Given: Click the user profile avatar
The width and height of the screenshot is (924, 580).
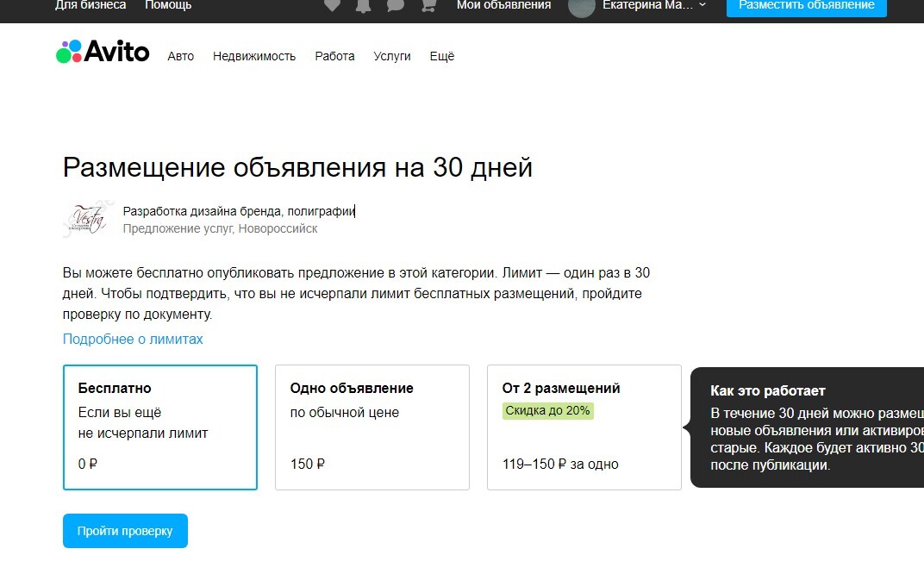Looking at the screenshot, I should [x=581, y=7].
